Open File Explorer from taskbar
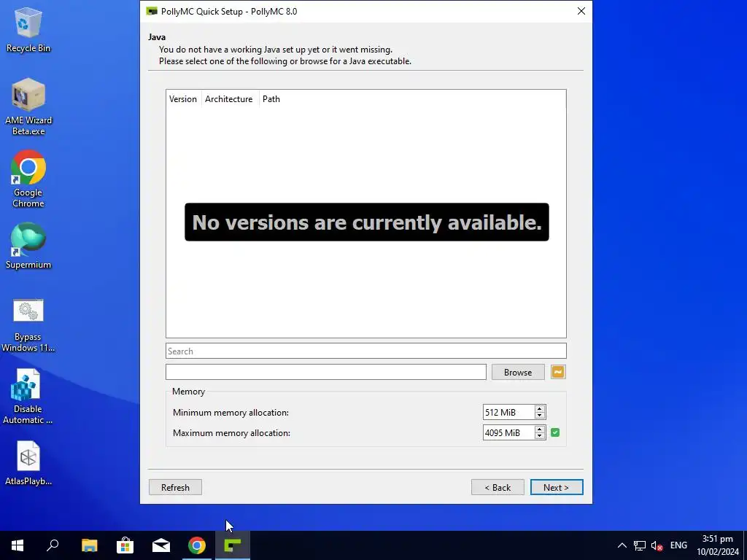 (90, 545)
